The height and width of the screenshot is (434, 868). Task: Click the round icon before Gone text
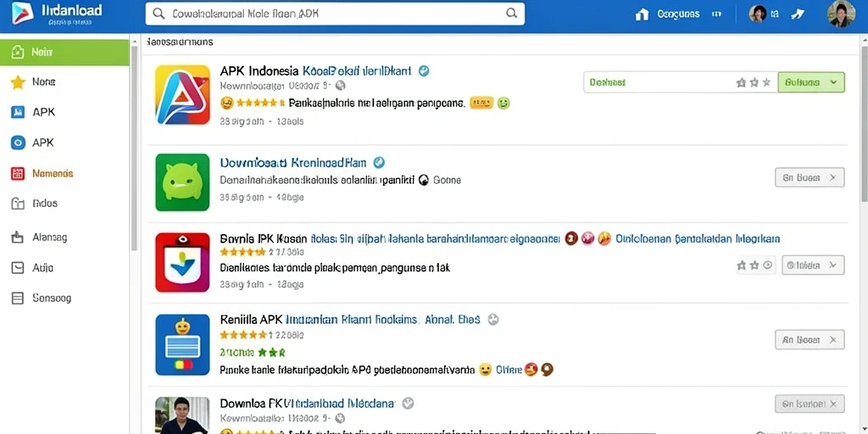tap(424, 180)
